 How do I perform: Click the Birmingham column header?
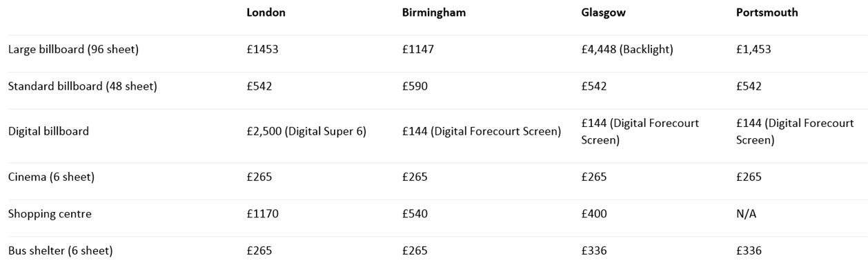tap(433, 13)
